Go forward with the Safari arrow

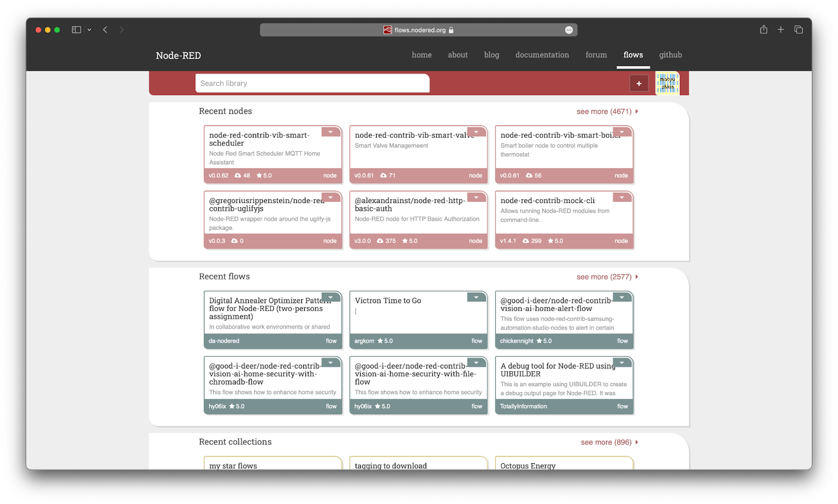[x=122, y=30]
